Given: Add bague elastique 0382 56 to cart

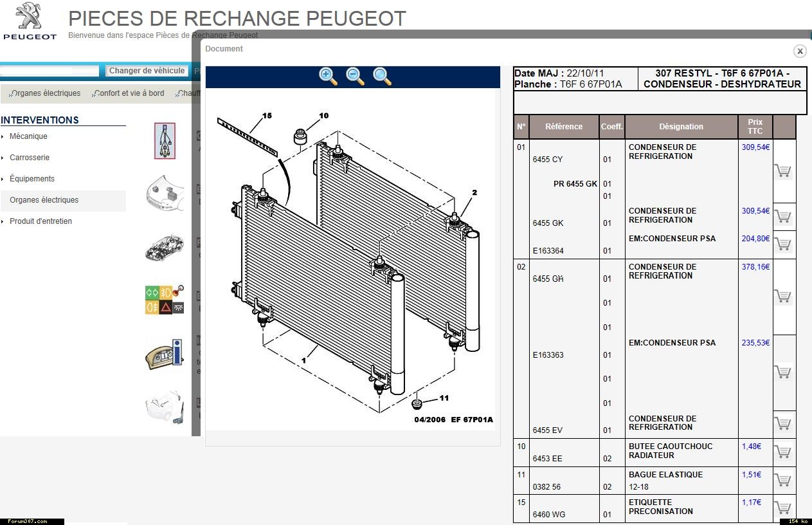Looking at the screenshot, I should [782, 480].
